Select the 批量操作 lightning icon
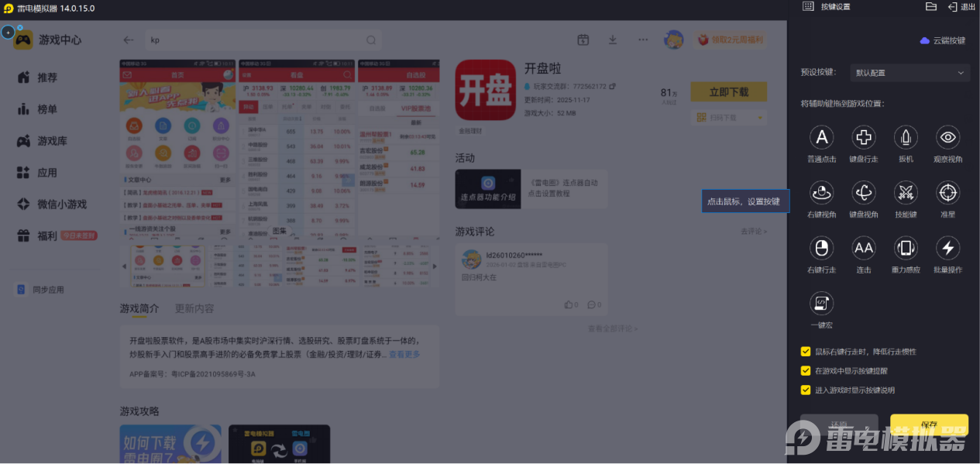 point(948,248)
